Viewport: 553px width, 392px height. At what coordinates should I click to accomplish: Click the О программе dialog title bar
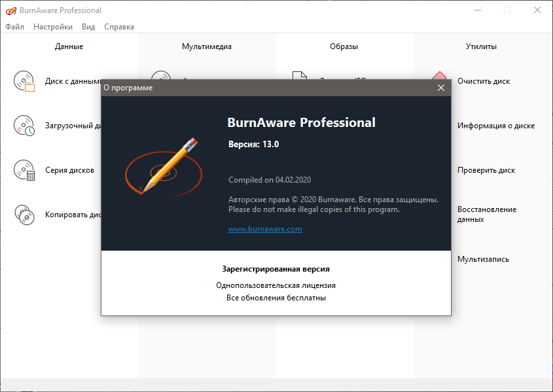point(262,88)
